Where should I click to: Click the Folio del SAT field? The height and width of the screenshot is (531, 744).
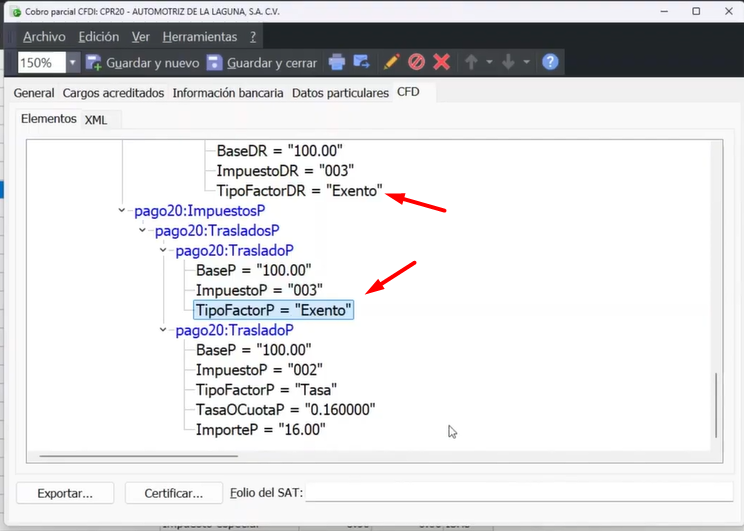point(518,493)
